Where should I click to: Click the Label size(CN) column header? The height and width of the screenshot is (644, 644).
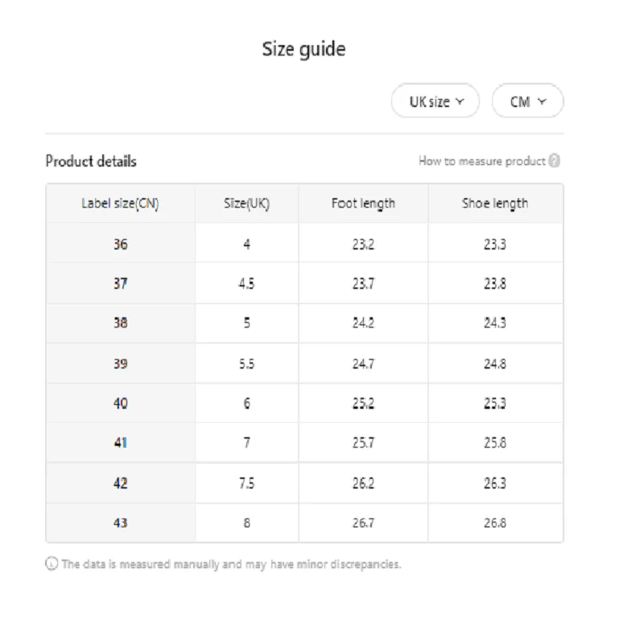[120, 204]
